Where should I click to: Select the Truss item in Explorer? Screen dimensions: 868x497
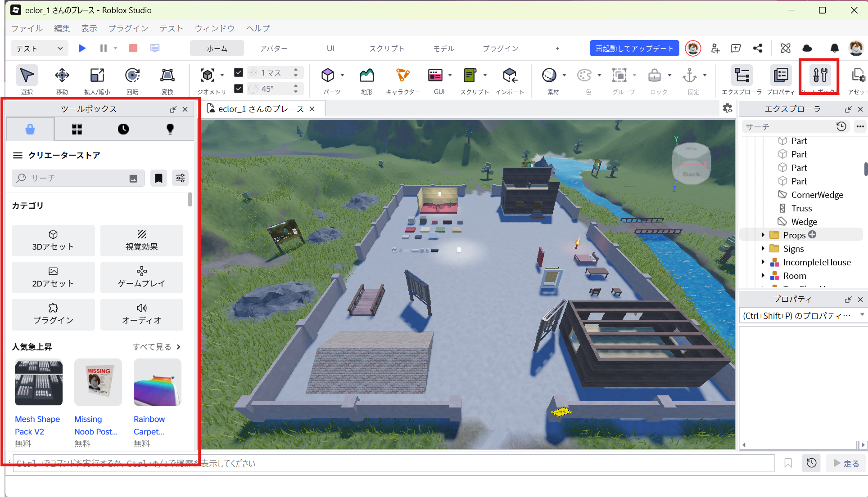coord(801,208)
